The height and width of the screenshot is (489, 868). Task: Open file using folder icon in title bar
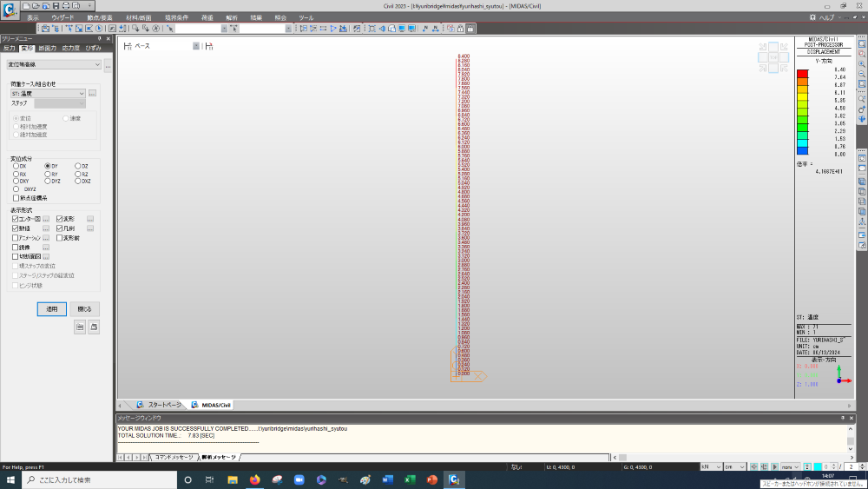pyautogui.click(x=36, y=5)
